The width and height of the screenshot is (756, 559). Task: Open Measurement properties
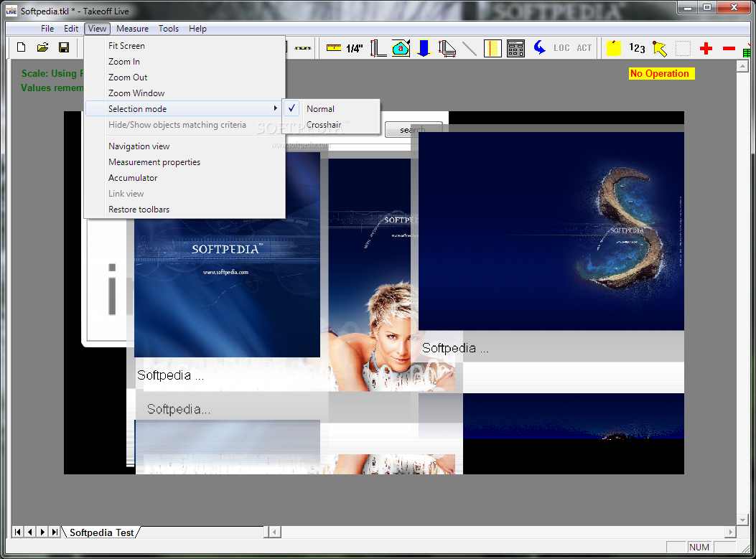coord(185,162)
